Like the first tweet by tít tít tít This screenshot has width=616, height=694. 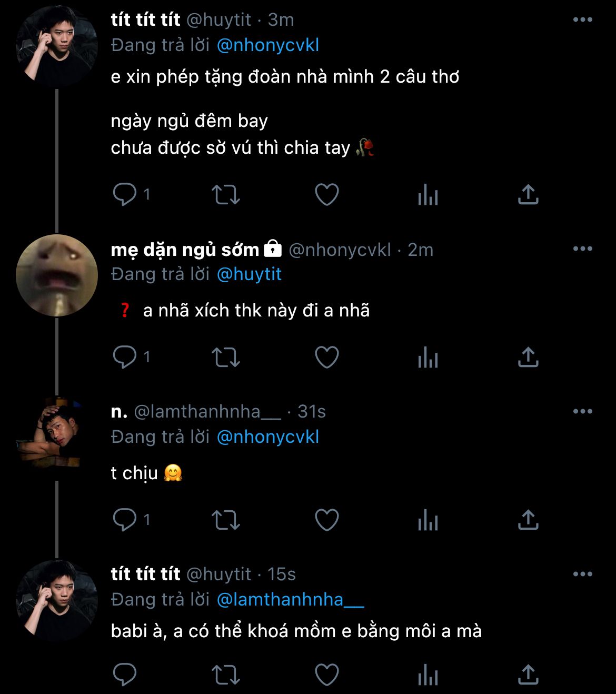click(326, 195)
